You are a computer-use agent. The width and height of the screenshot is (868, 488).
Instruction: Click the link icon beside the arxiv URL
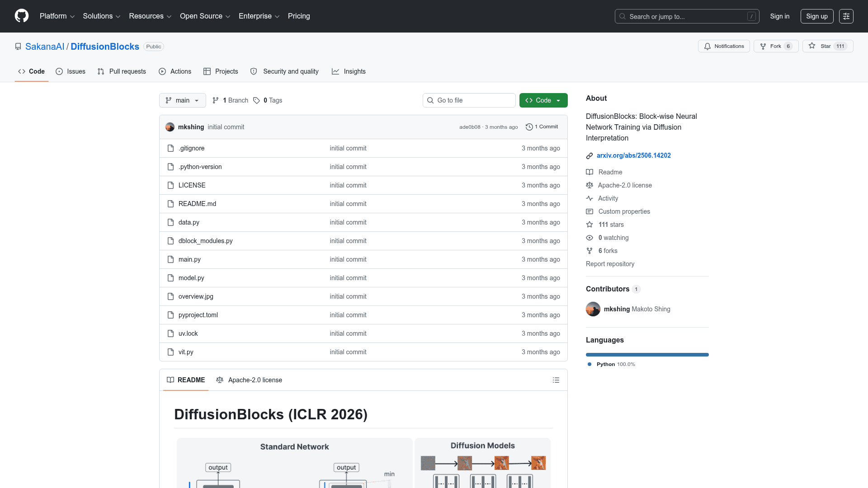[590, 156]
